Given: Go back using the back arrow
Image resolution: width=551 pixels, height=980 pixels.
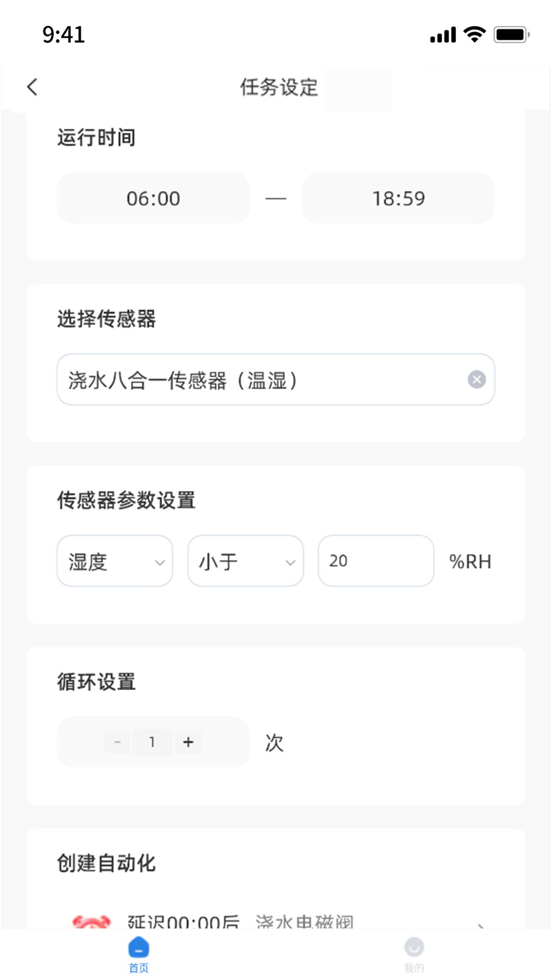Looking at the screenshot, I should point(32,87).
